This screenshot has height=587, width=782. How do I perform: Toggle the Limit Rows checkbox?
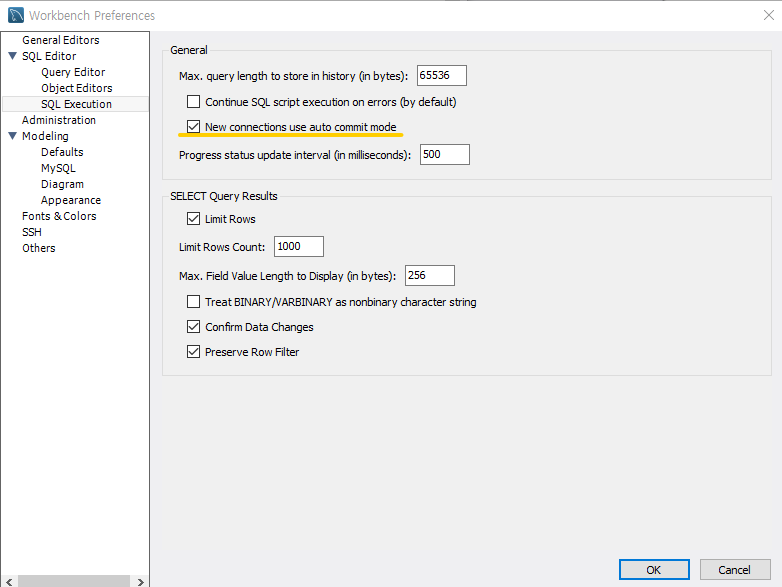[x=194, y=218]
